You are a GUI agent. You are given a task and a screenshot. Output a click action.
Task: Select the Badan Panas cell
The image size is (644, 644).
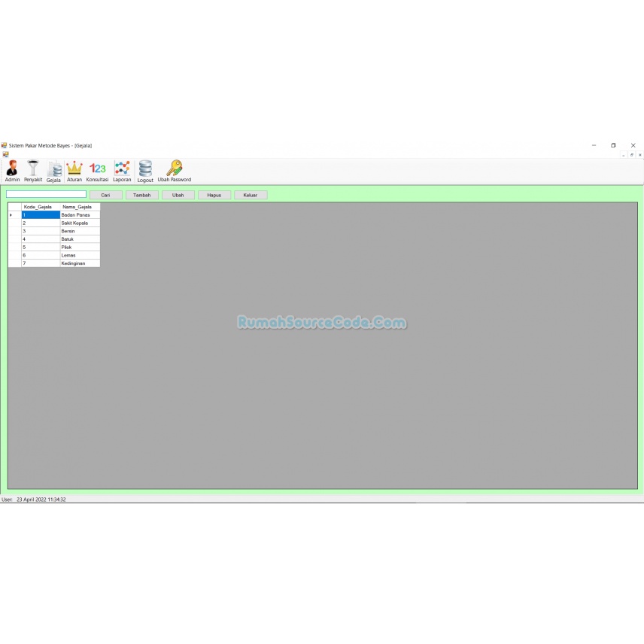(80, 215)
